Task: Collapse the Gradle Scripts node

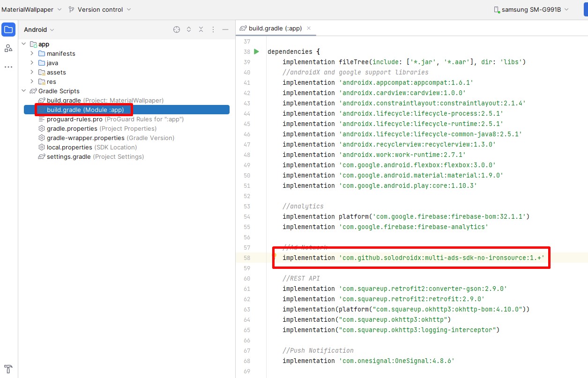Action: pos(24,91)
